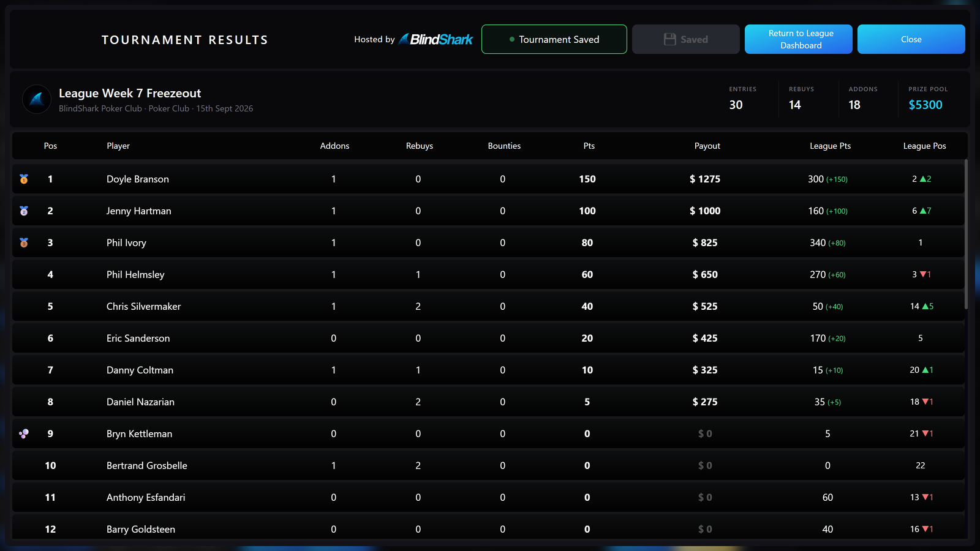Click the gold medal icon beside Doyle Branson
The width and height of the screenshot is (980, 551).
tap(24, 179)
